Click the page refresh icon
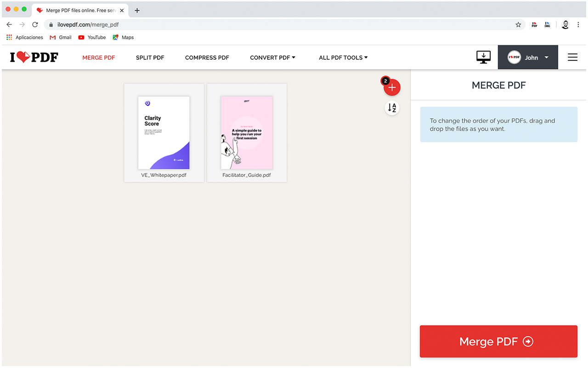The image size is (588, 368). [35, 24]
